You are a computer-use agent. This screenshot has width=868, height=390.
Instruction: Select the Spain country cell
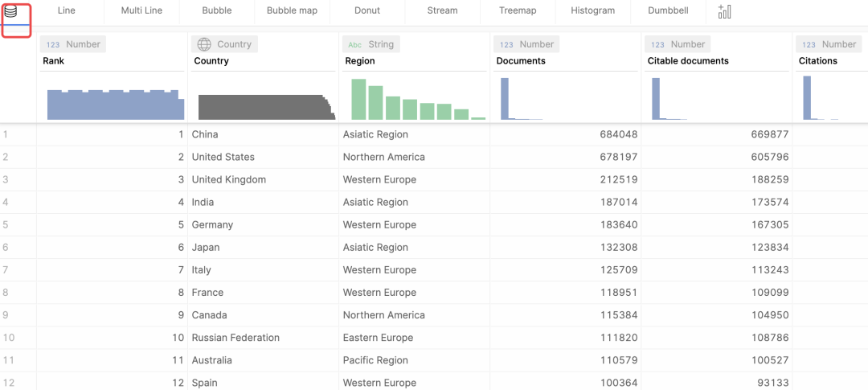[263, 382]
